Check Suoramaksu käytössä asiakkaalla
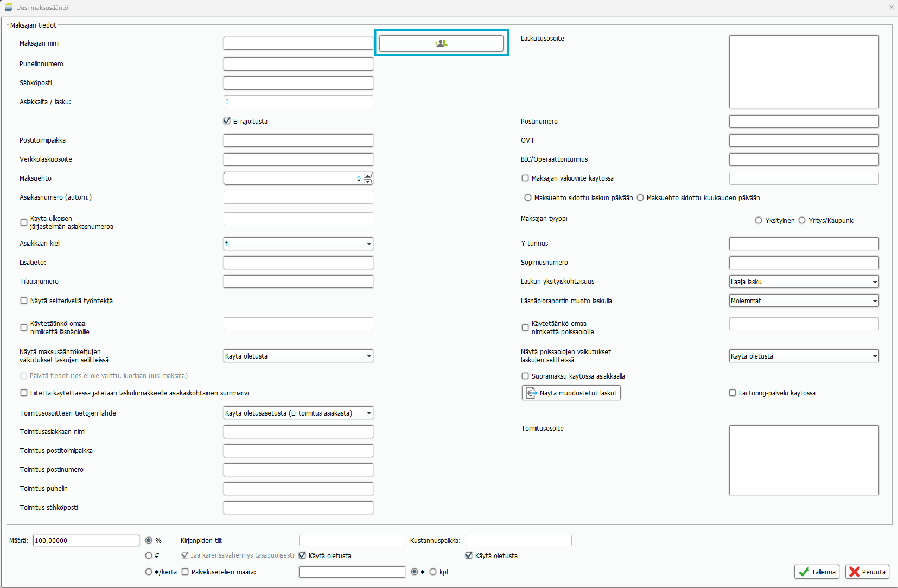The height and width of the screenshot is (588, 898). tap(525, 376)
